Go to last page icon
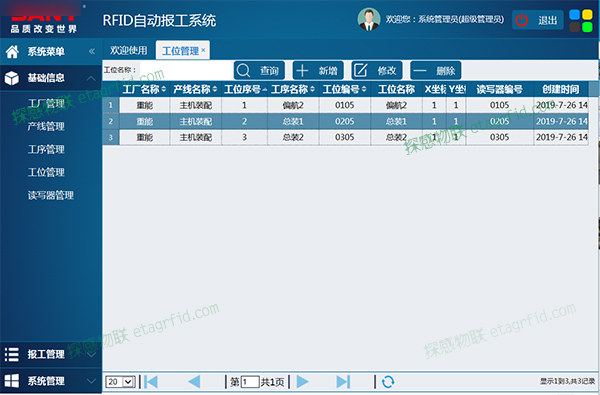600x395 pixels. coord(343,382)
